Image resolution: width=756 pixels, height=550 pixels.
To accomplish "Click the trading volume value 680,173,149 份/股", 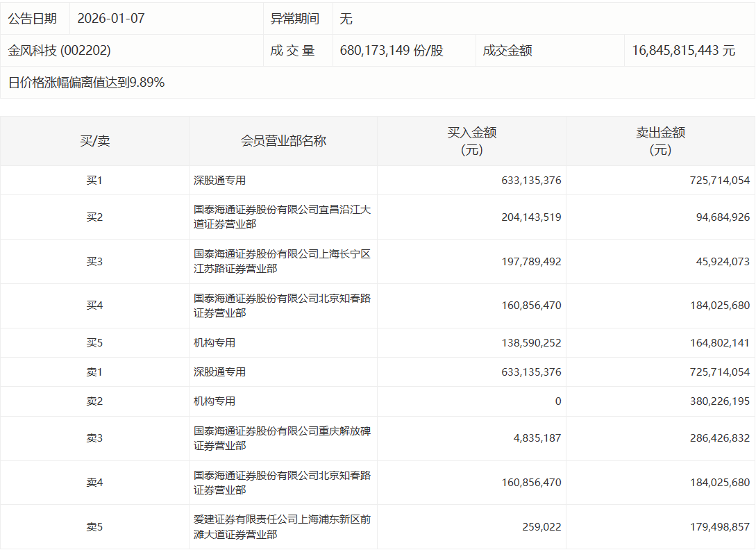I will pos(392,51).
